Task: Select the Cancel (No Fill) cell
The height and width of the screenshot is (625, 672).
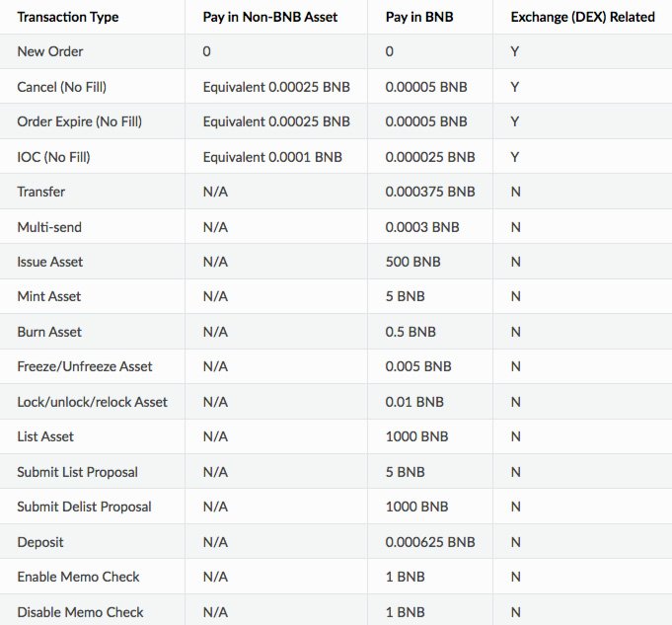Action: click(62, 87)
